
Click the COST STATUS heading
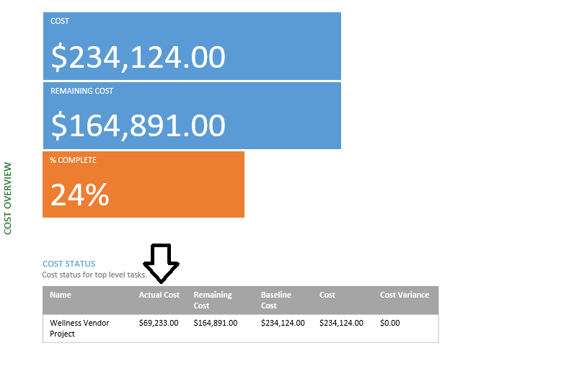click(x=69, y=264)
